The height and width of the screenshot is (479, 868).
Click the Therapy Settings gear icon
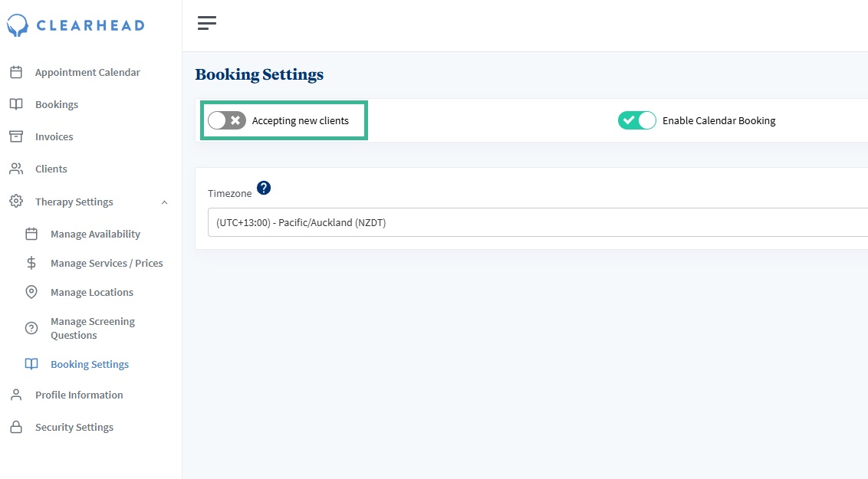tap(16, 202)
